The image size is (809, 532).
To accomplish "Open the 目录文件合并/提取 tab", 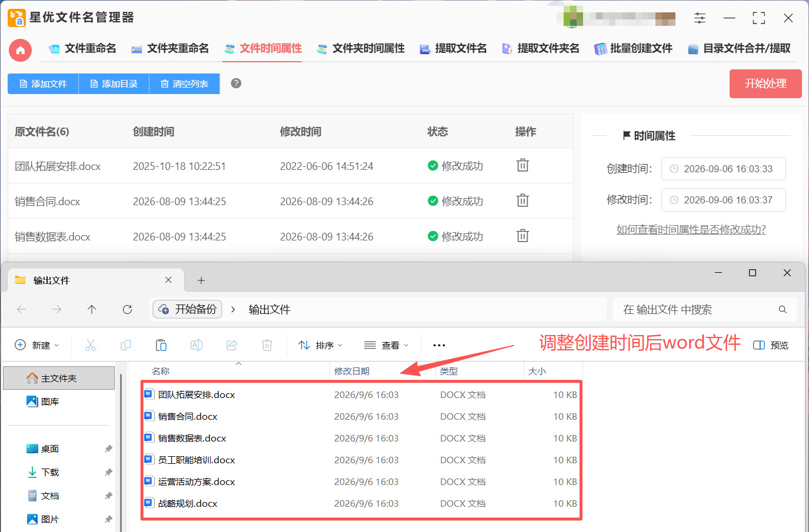I will tap(739, 48).
